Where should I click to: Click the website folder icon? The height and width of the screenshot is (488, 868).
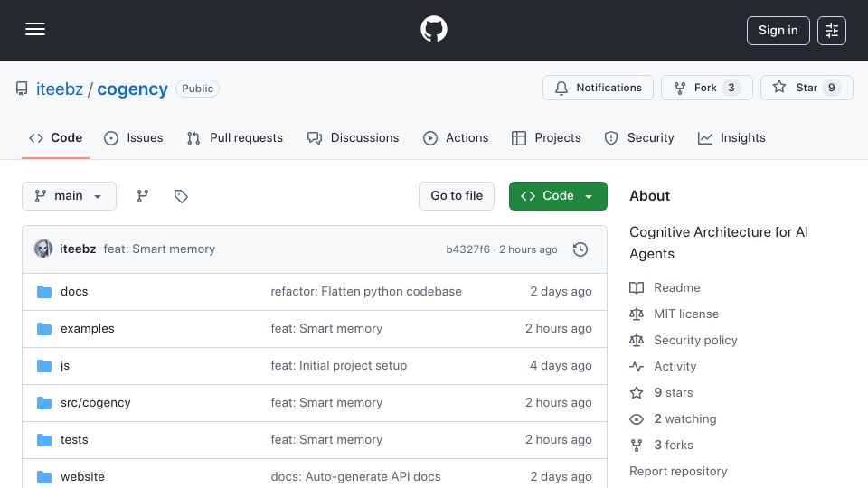pos(44,477)
